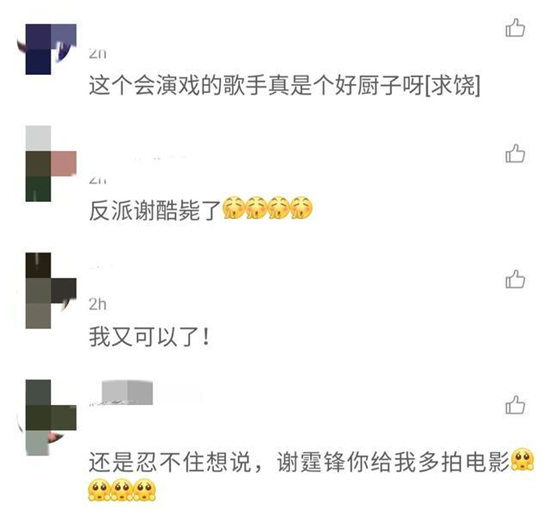This screenshot has height=532, width=550.
Task: Click the timestamp under the first commenter's name
Action: tap(98, 53)
